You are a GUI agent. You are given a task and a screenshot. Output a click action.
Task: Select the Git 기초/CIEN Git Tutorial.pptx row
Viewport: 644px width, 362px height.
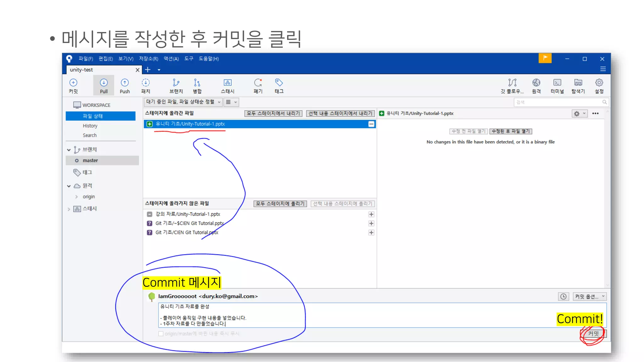tap(260, 233)
